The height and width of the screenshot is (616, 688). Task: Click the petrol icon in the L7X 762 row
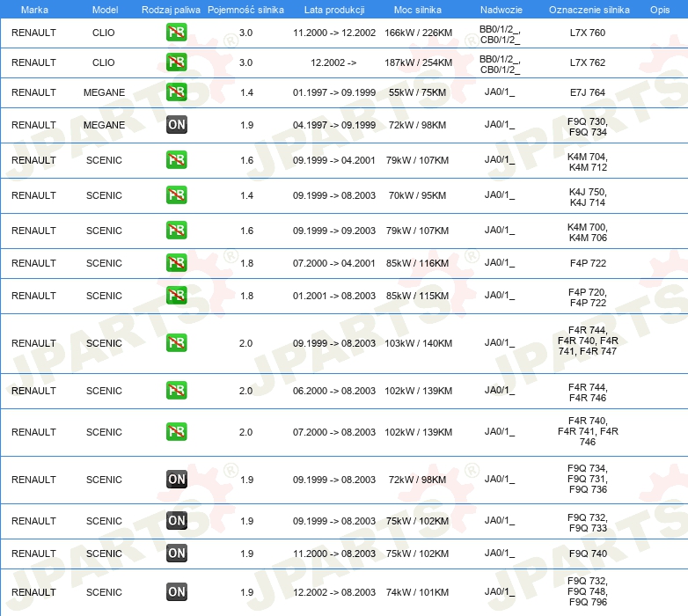point(176,62)
